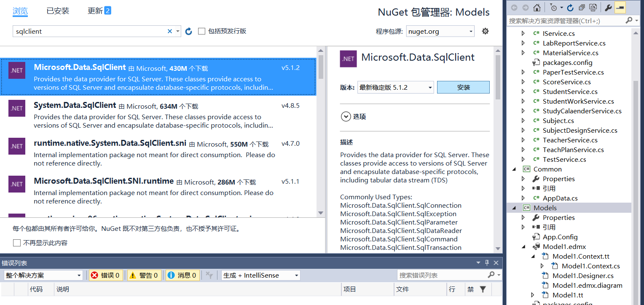Expand the Model1.Context.cs node
Screen dimensions: 644x305
[x=542, y=266]
